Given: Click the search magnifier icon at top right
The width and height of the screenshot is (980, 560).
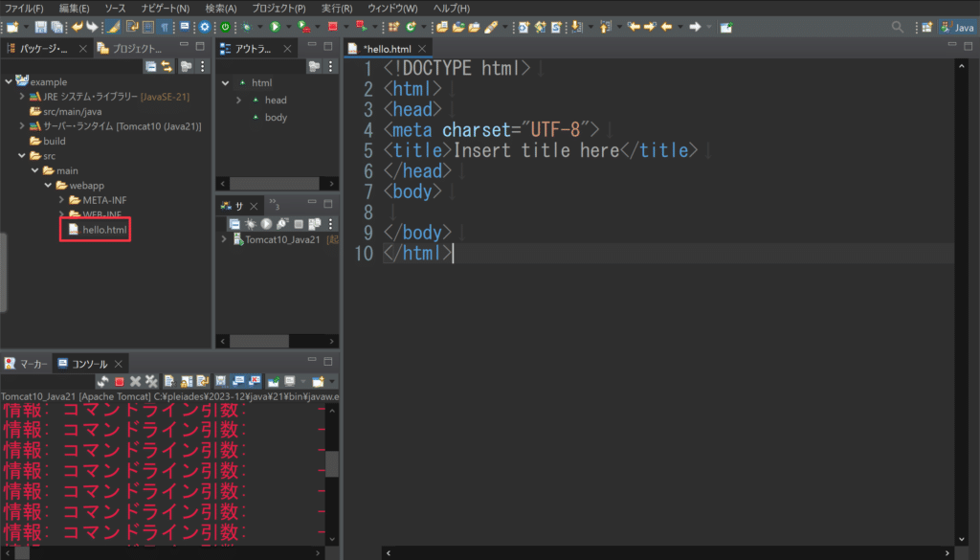Looking at the screenshot, I should (x=897, y=27).
